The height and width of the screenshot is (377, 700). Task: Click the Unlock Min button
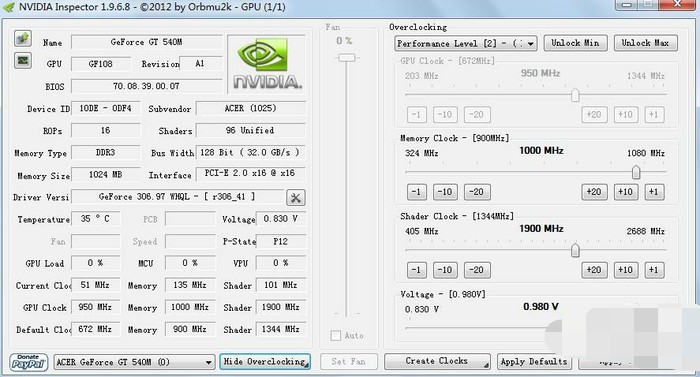[x=575, y=43]
